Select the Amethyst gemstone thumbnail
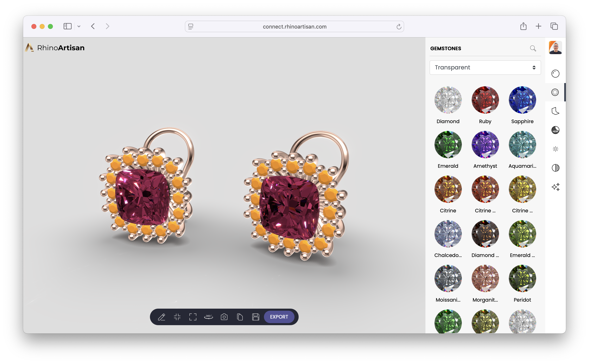 [x=485, y=144]
